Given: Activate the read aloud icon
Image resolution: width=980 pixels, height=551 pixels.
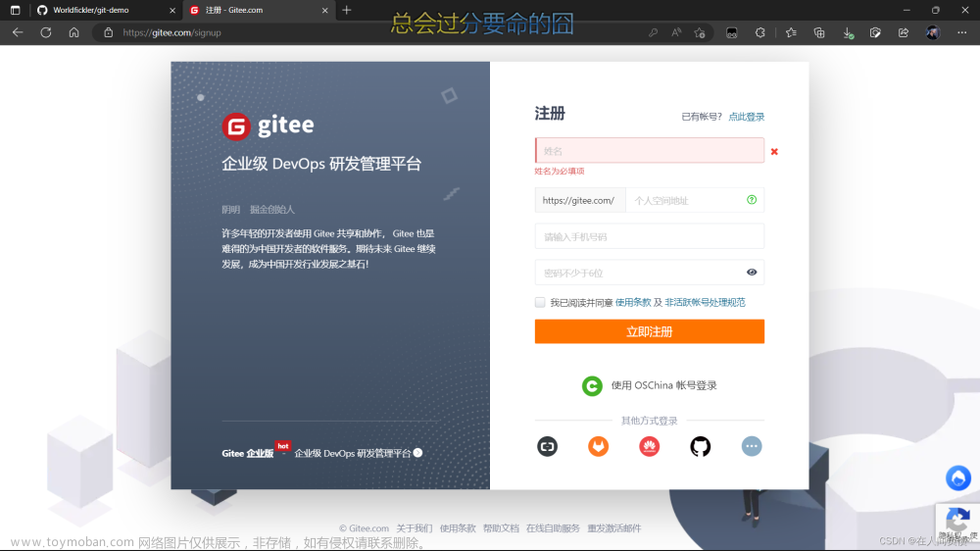Looking at the screenshot, I should pyautogui.click(x=676, y=32).
